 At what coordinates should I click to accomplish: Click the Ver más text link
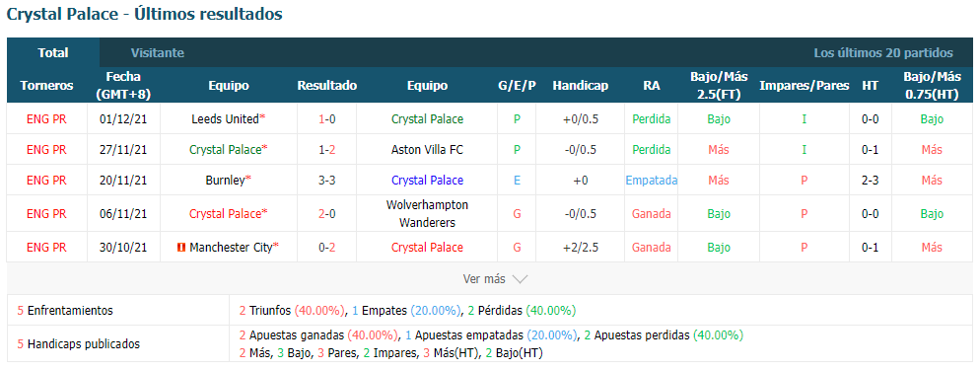[x=484, y=279]
